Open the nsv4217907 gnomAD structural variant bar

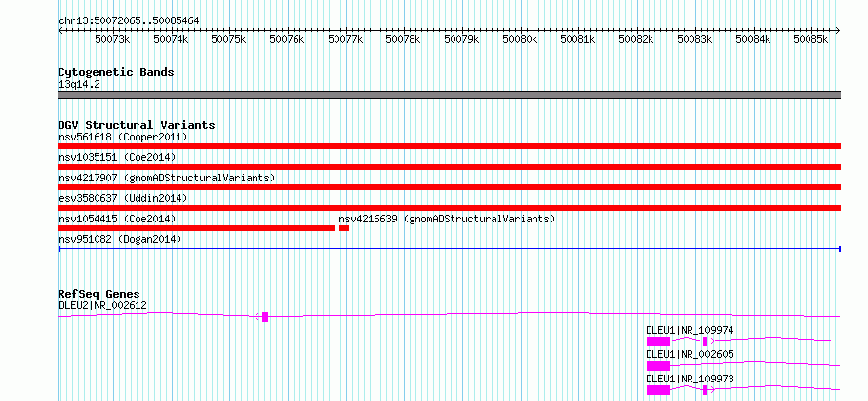[x=449, y=187]
